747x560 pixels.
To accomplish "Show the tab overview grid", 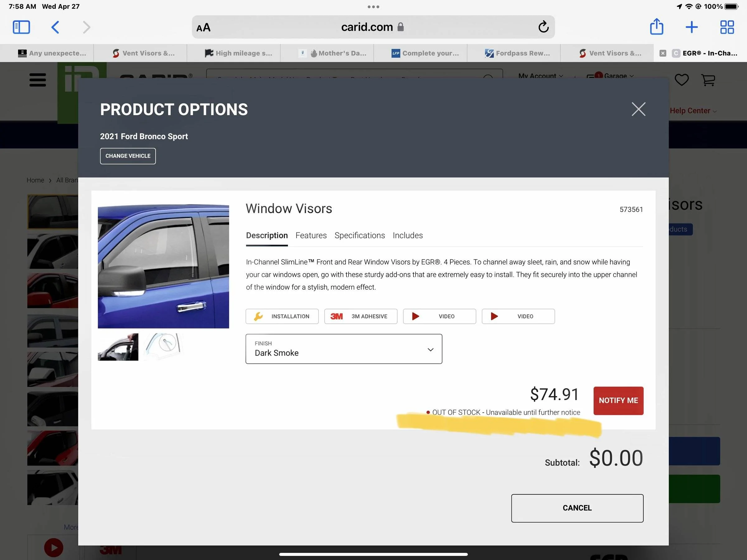I will coord(726,27).
